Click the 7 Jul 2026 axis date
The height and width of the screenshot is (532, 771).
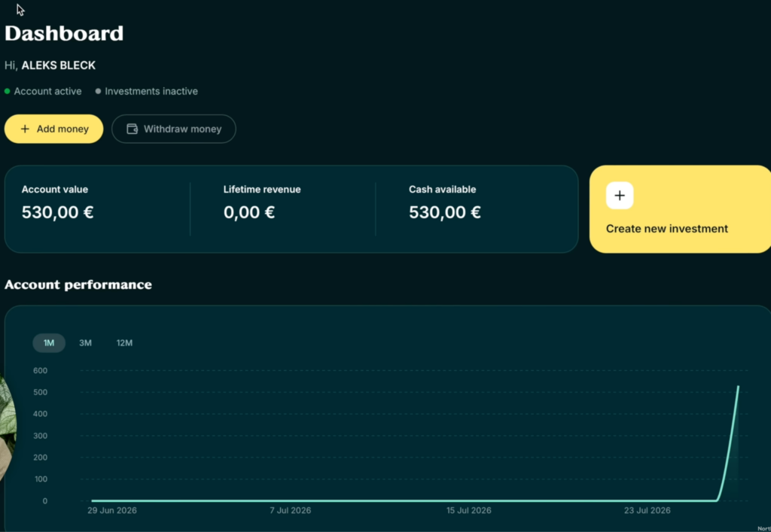pos(290,510)
